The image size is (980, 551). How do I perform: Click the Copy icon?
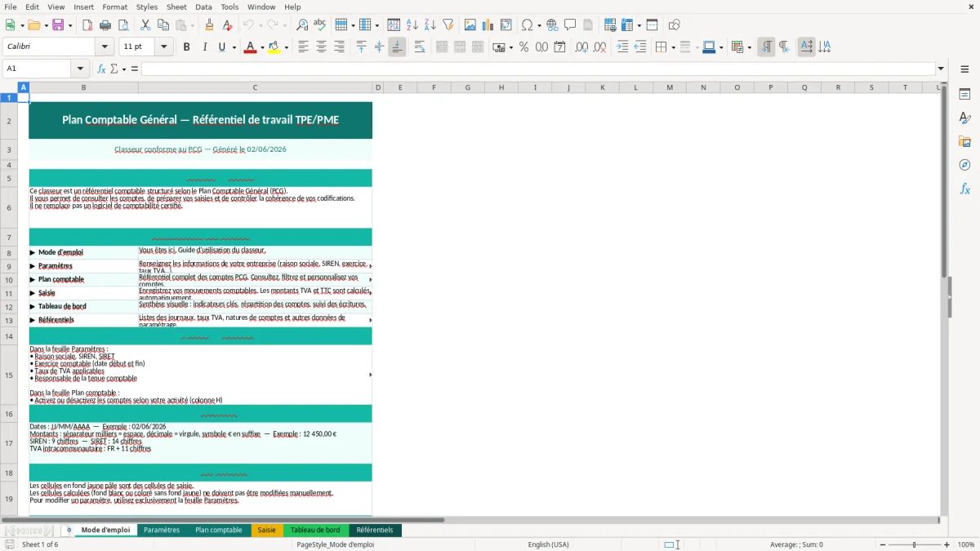click(163, 25)
